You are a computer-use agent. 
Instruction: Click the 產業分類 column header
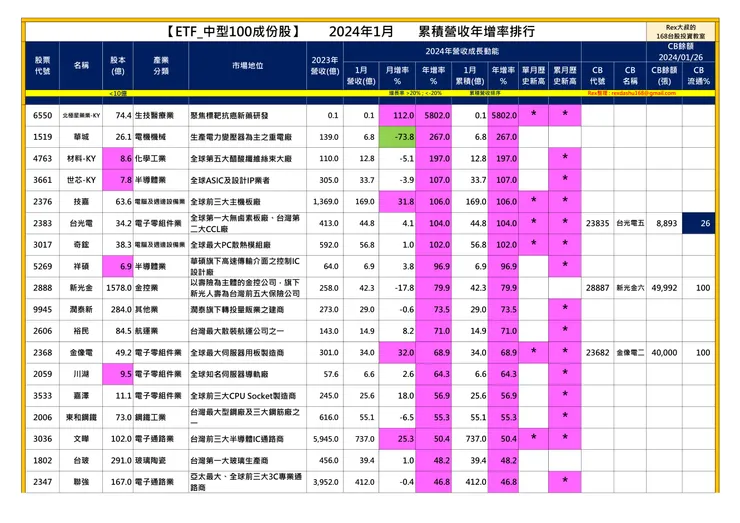[161, 66]
